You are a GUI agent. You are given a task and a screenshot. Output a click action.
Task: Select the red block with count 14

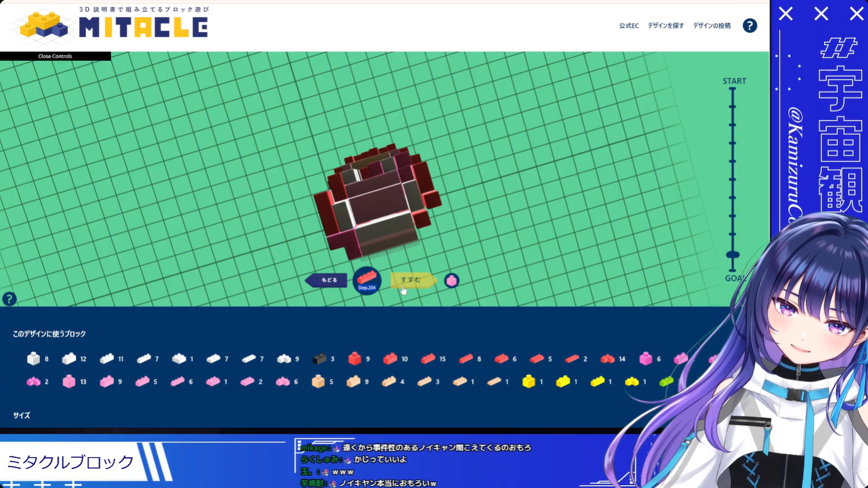(607, 358)
